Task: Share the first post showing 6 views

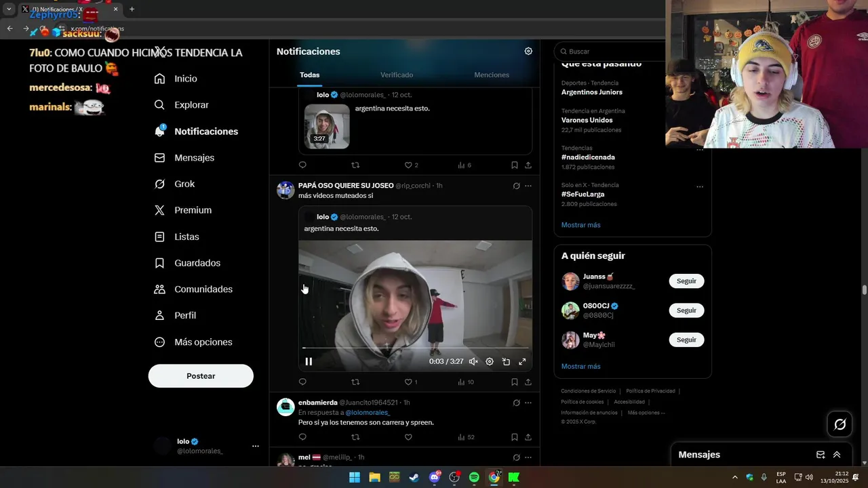Action: coord(528,165)
